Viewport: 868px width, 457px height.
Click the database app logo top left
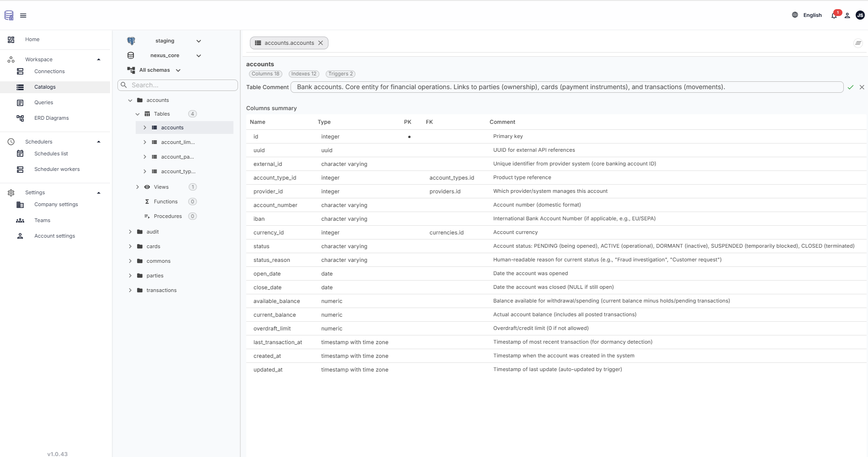click(9, 15)
